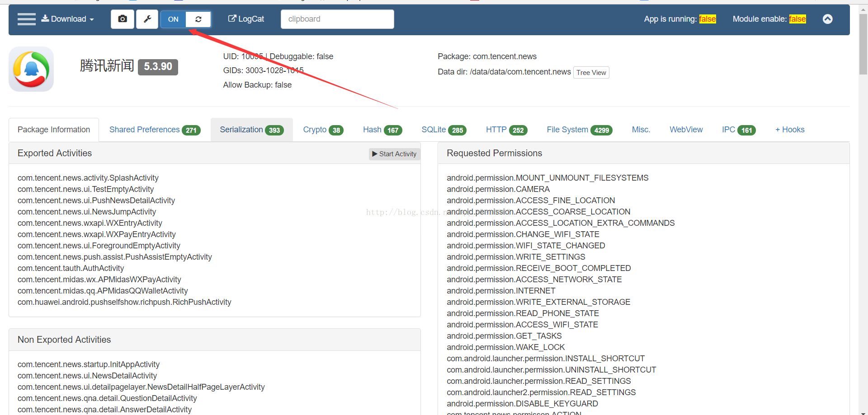This screenshot has height=415, width=868.
Task: Open the Hash tab
Action: click(382, 130)
